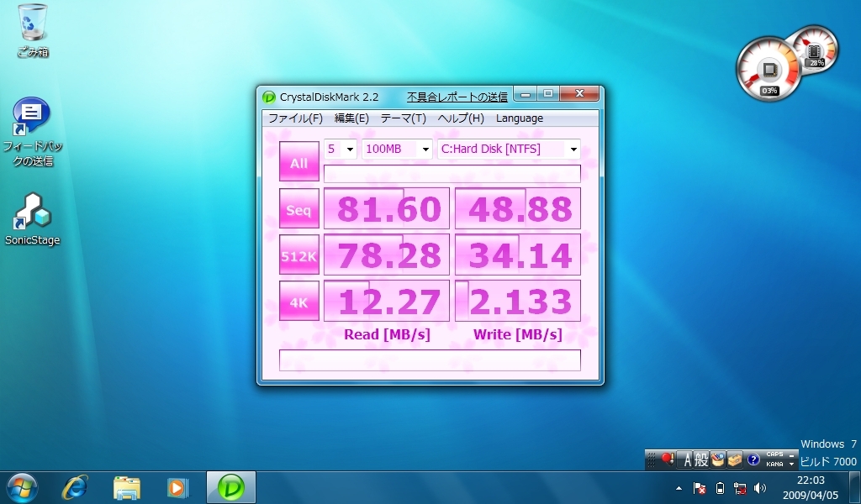Show hidden tray icons arrow

pos(679,487)
